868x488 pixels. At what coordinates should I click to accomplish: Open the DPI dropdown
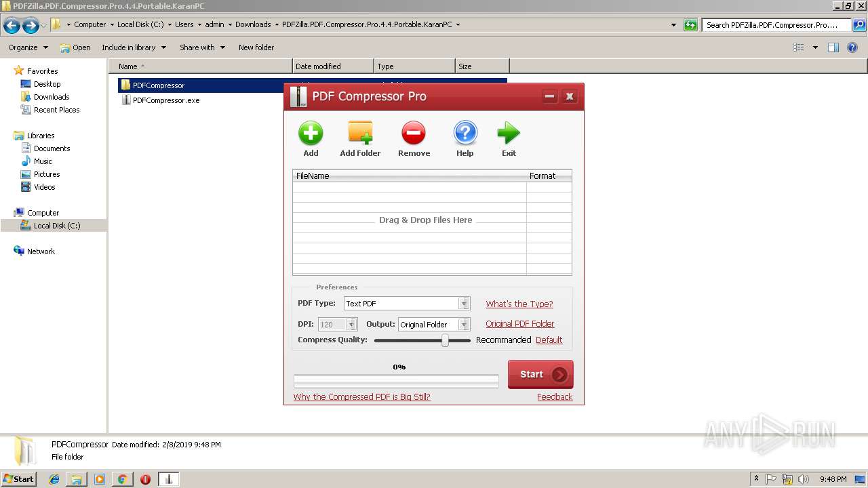(351, 325)
